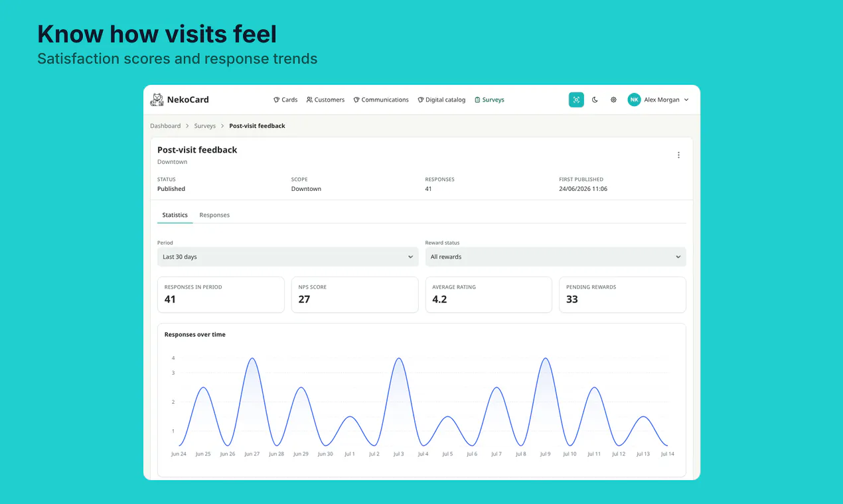Click the Communications icon
This screenshot has width=843, height=504.
coord(356,100)
